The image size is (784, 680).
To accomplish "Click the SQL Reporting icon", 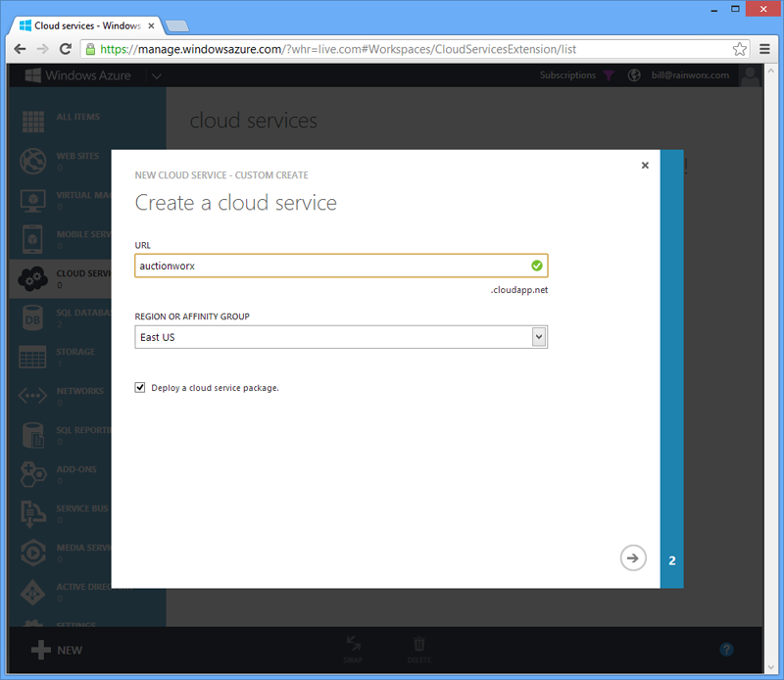I will pyautogui.click(x=33, y=435).
